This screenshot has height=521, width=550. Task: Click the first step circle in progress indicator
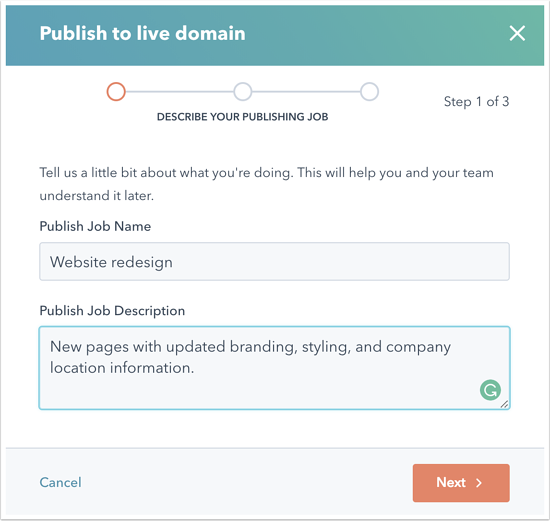116,92
